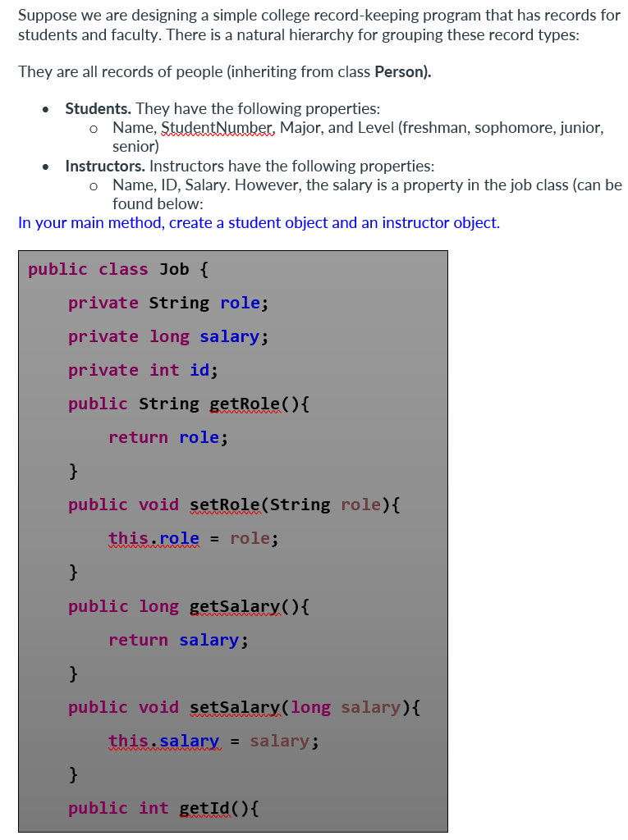
Task: Click the line "private int id;"
Action: [x=143, y=370]
